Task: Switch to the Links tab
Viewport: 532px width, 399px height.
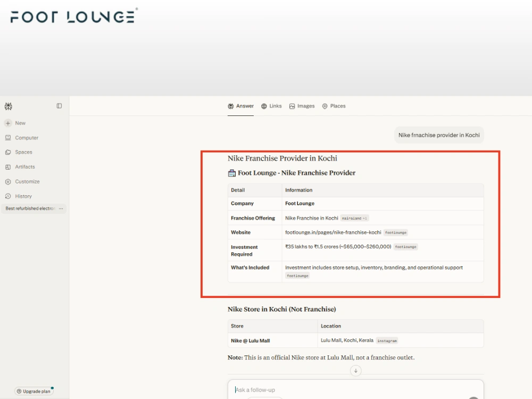Action: (271, 106)
